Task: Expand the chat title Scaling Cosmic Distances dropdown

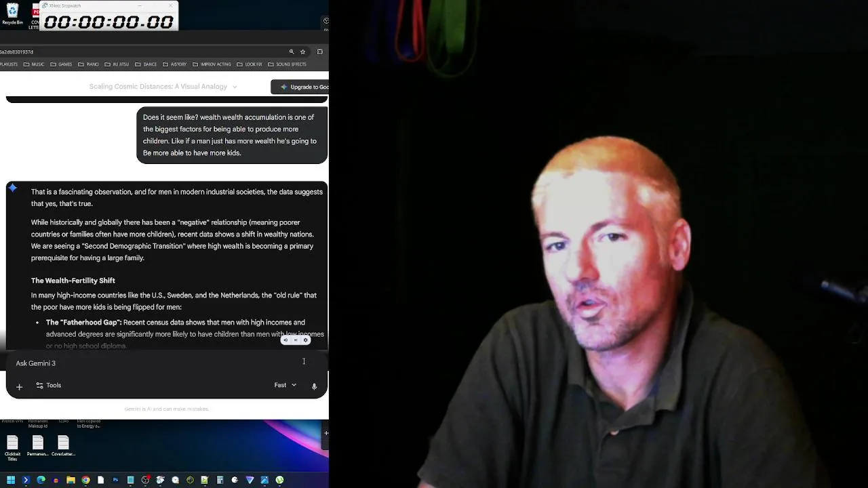Action: tap(235, 87)
